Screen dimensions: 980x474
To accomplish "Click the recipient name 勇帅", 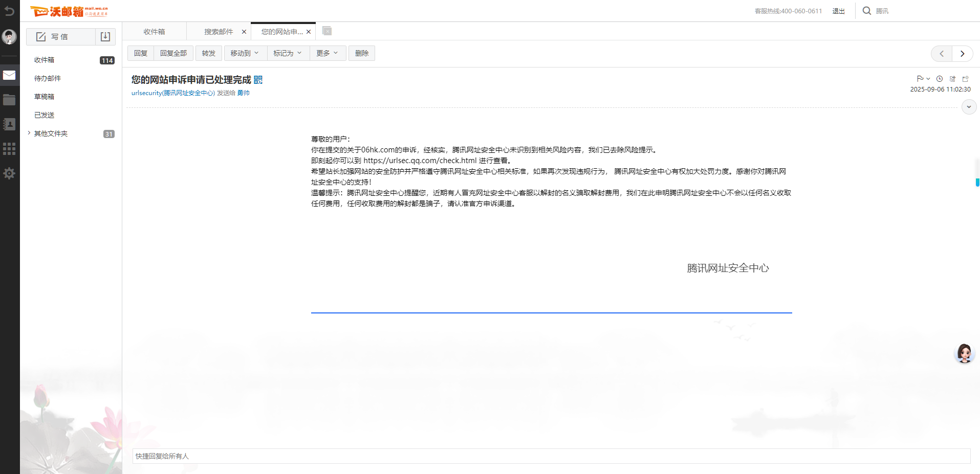I will click(x=244, y=93).
